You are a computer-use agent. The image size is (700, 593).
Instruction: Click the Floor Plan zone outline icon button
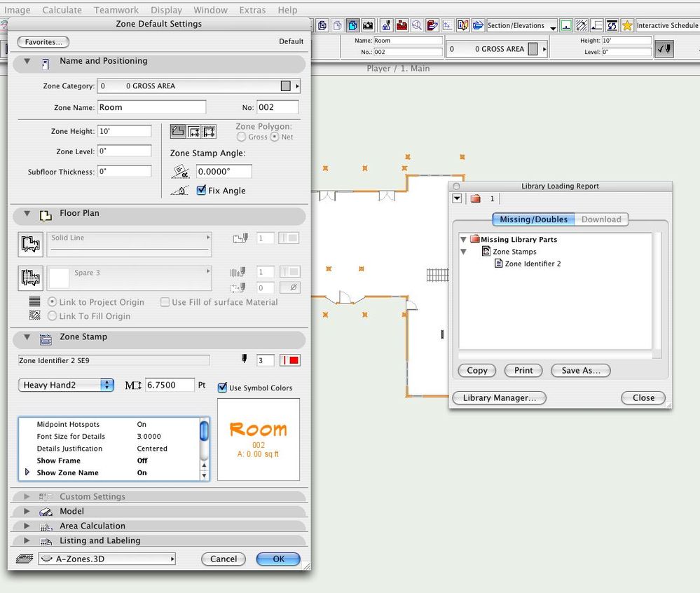click(x=30, y=244)
